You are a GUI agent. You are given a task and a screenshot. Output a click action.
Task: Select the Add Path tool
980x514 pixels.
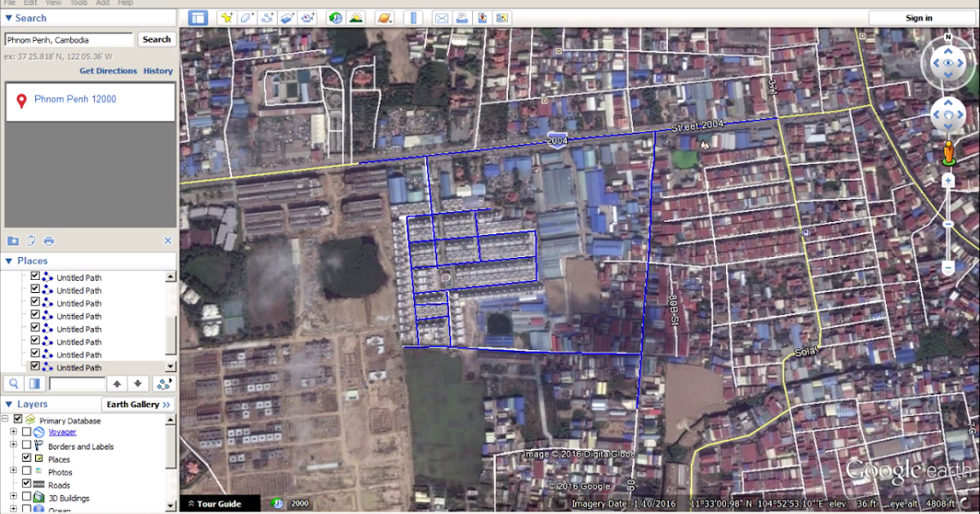point(268,17)
